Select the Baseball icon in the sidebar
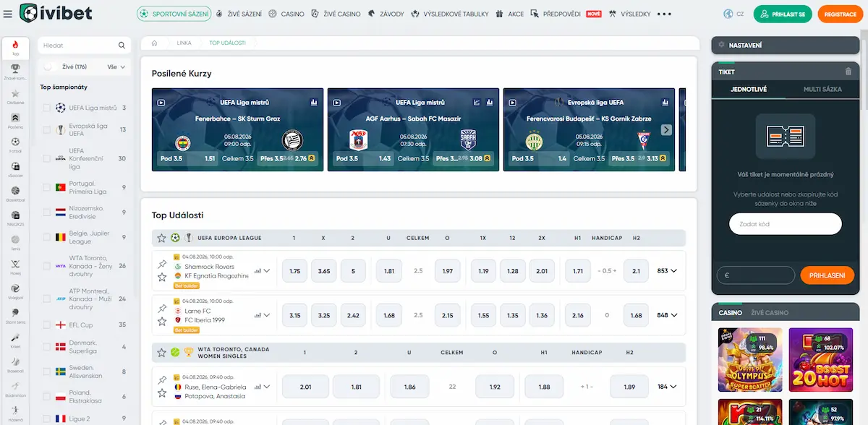The image size is (868, 425). point(15,365)
